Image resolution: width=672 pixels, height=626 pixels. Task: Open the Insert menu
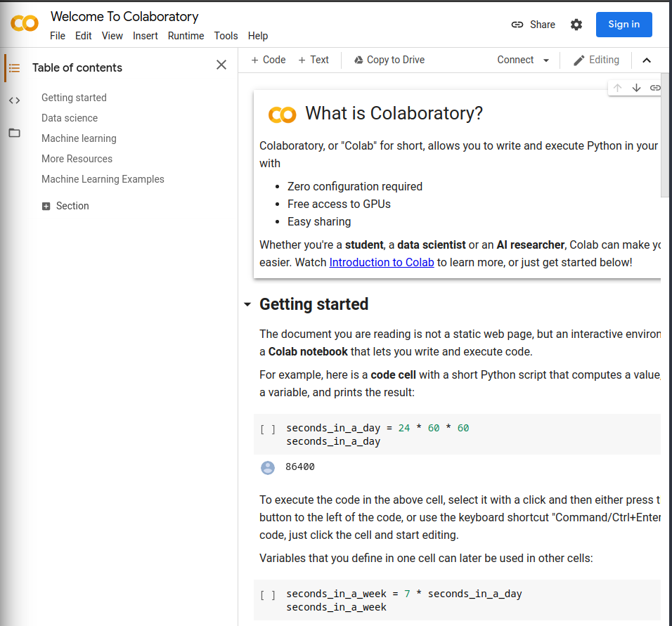coord(146,36)
